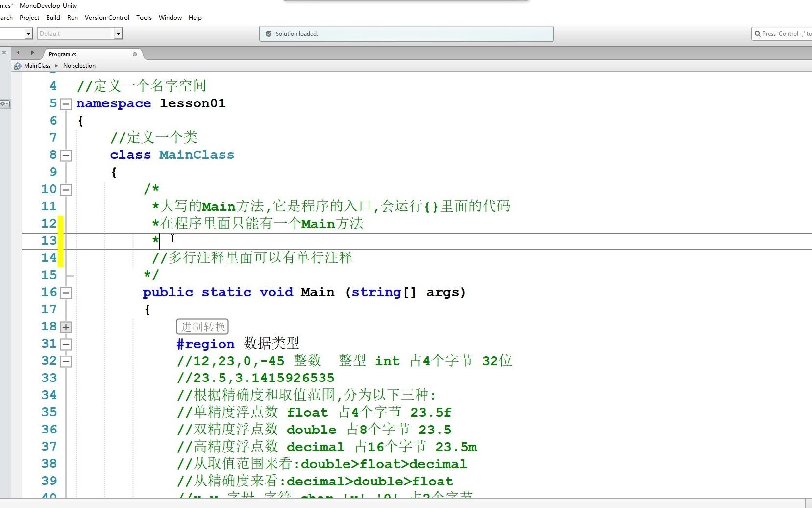
Task: Click line number 39 in gutter
Action: tap(49, 481)
